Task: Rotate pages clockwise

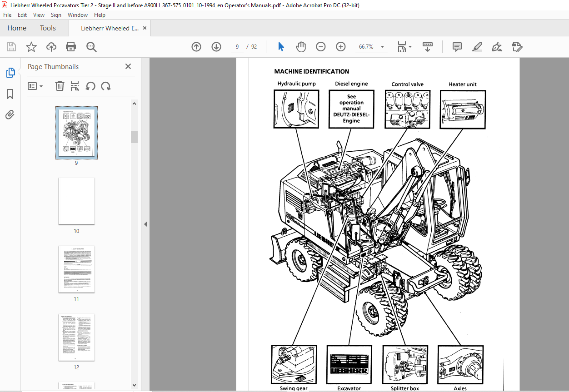Action: click(x=106, y=86)
